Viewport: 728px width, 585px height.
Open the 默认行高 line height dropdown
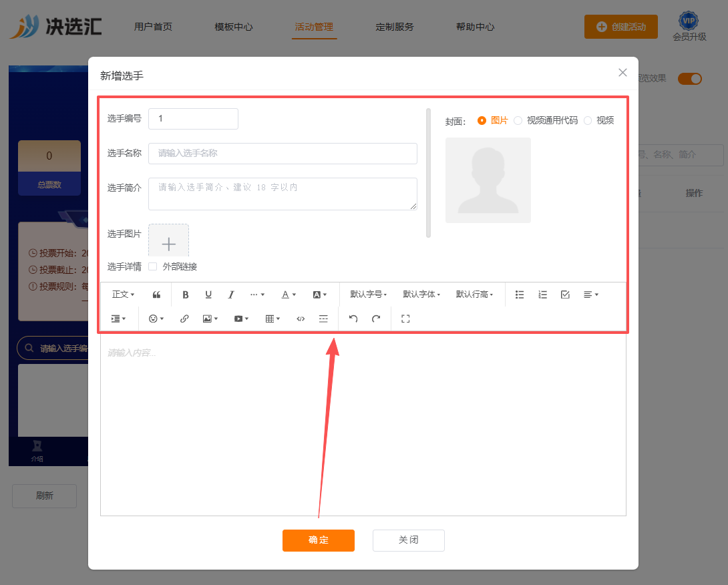tap(474, 295)
